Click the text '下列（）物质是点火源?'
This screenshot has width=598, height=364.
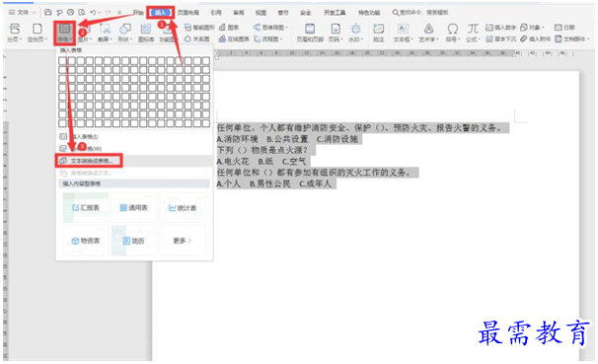[x=262, y=150]
